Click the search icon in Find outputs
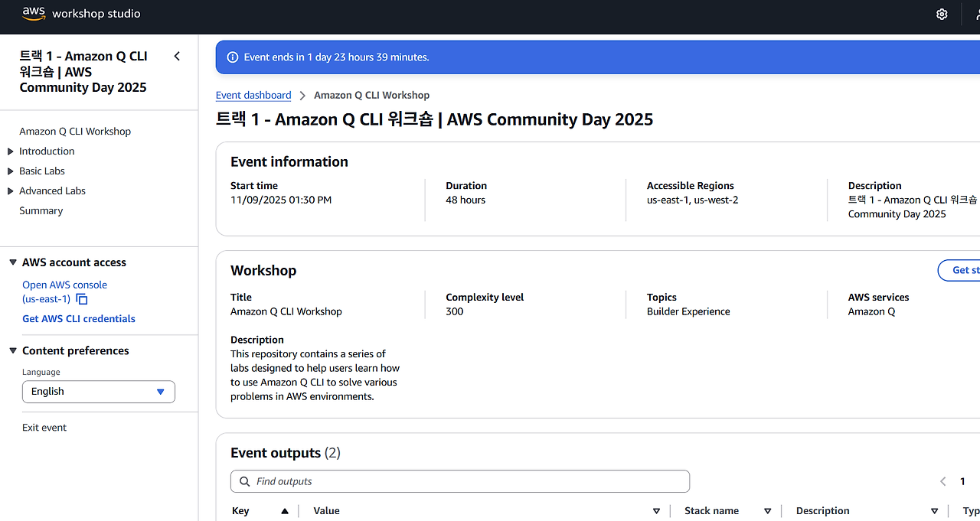 245,481
